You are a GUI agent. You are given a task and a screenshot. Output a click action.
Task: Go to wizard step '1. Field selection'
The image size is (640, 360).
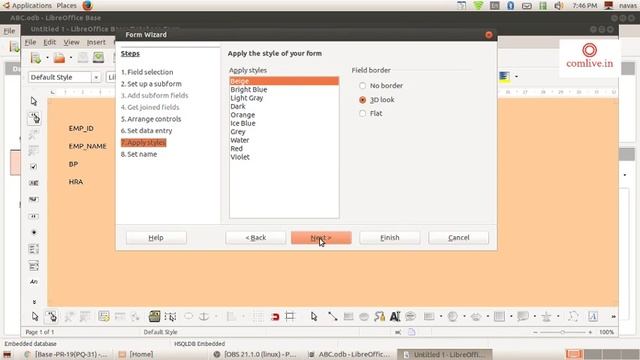[x=147, y=72]
